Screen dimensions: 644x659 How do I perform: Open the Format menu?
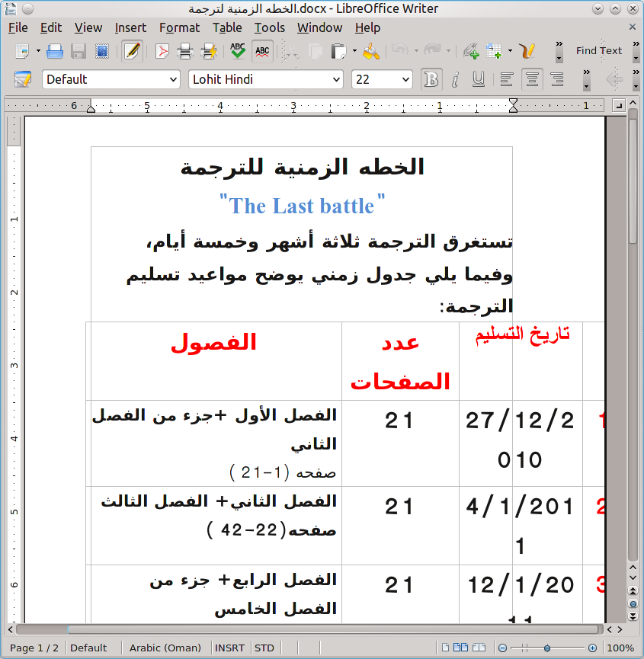(x=179, y=27)
